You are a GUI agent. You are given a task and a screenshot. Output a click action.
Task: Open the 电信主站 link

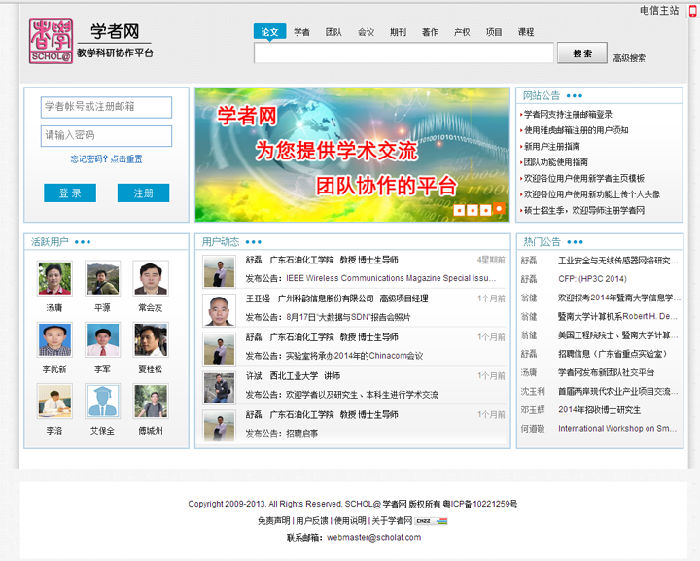click(x=659, y=11)
